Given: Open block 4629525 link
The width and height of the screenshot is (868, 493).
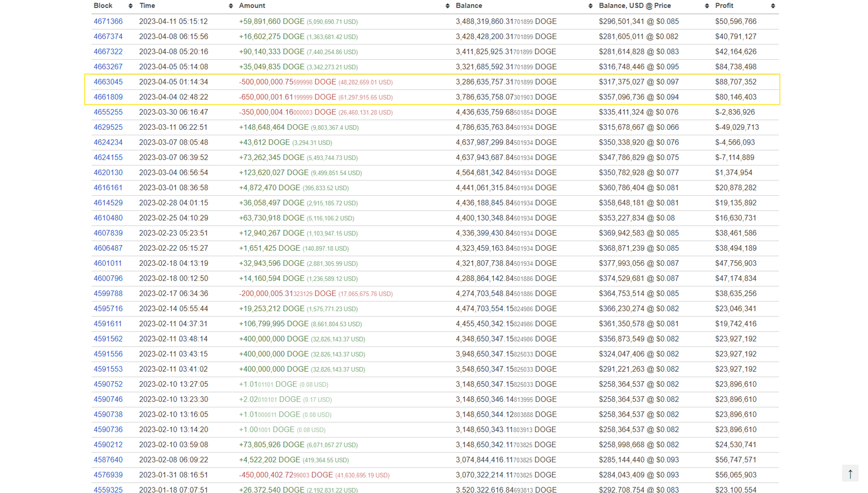Looking at the screenshot, I should tap(108, 127).
